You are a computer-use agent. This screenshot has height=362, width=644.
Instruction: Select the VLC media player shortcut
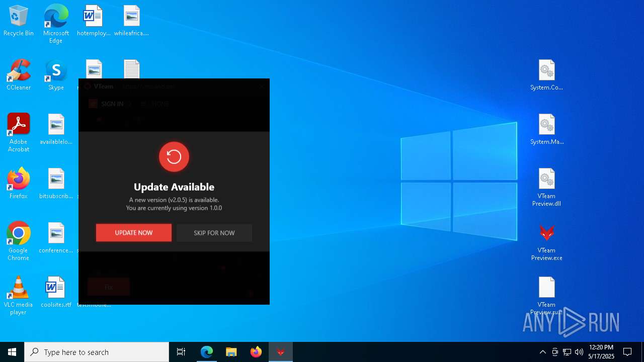[x=19, y=296]
